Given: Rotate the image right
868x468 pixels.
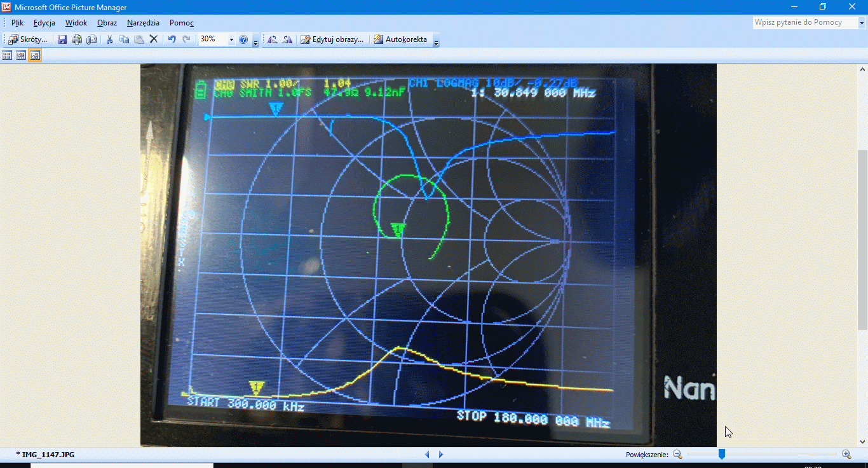Looking at the screenshot, I should click(x=287, y=39).
